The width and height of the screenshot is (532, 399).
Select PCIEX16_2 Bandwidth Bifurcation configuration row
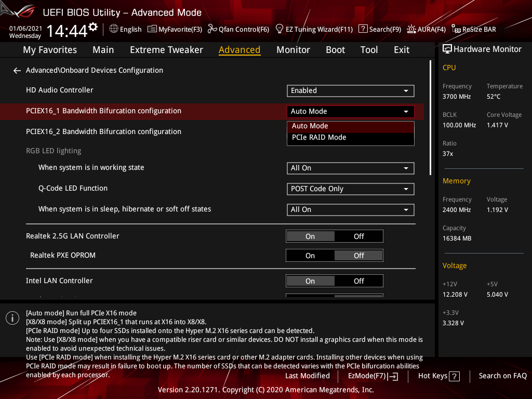(212, 131)
